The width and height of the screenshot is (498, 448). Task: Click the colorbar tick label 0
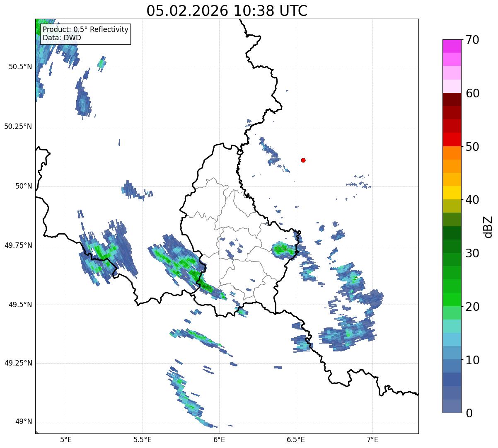pyautogui.click(x=469, y=413)
